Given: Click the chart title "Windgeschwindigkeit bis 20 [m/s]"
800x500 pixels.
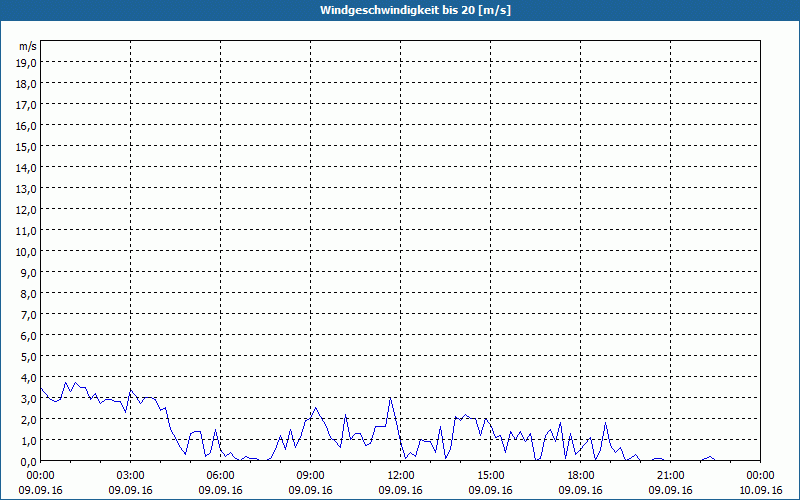Looking at the screenshot, I should tap(415, 10).
